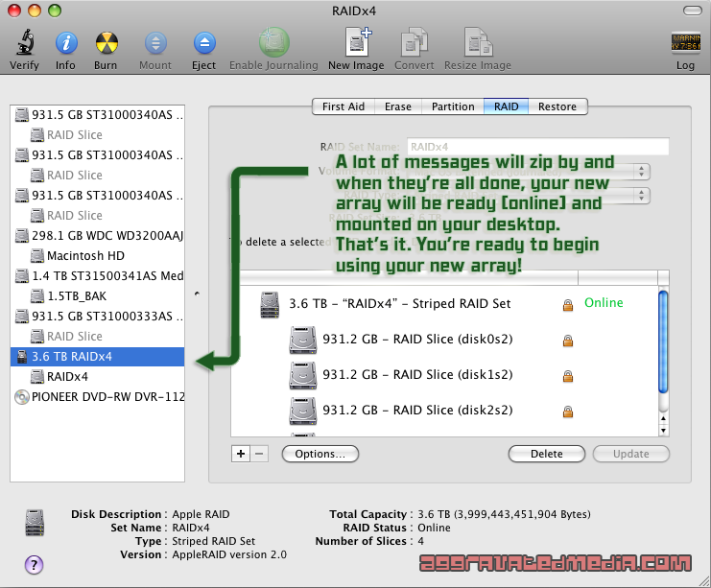Screen dimensions: 711x588
Task: Select 3.6 TB RAIDx4 in sidebar
Action: (x=98, y=357)
